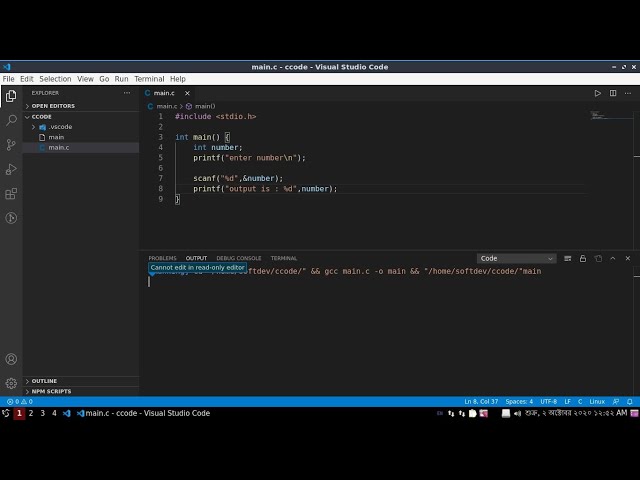Switch to the Terminal panel tab
This screenshot has height=480, width=640.
(x=284, y=258)
